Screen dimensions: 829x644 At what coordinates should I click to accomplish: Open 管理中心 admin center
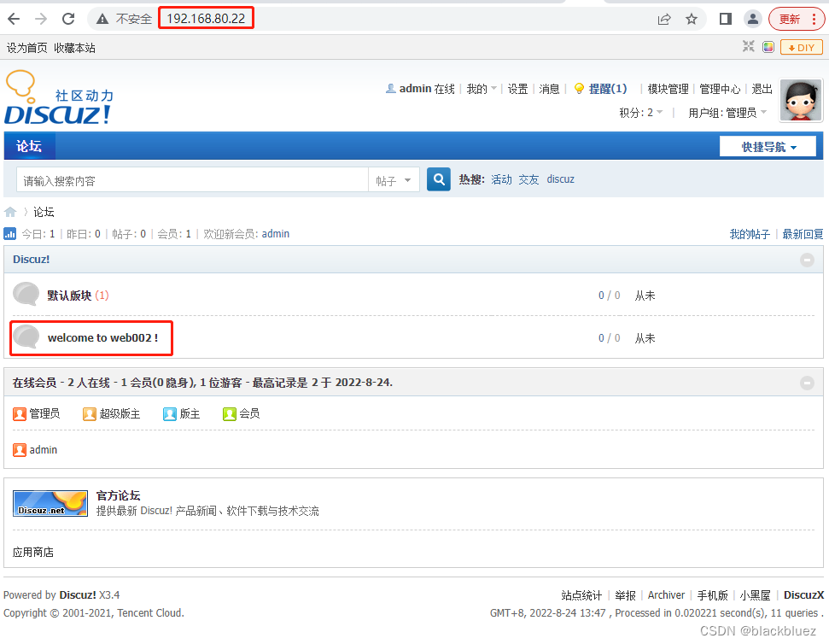pyautogui.click(x=720, y=89)
